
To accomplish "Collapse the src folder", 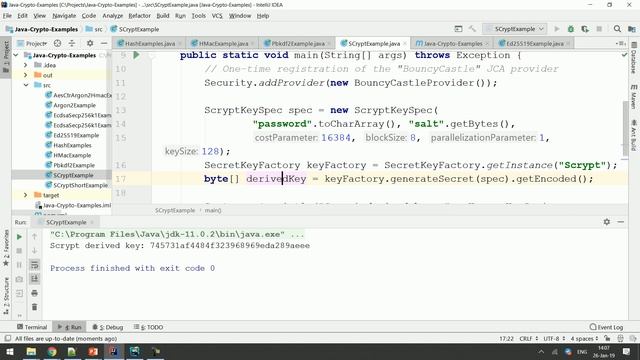I will click(26, 85).
